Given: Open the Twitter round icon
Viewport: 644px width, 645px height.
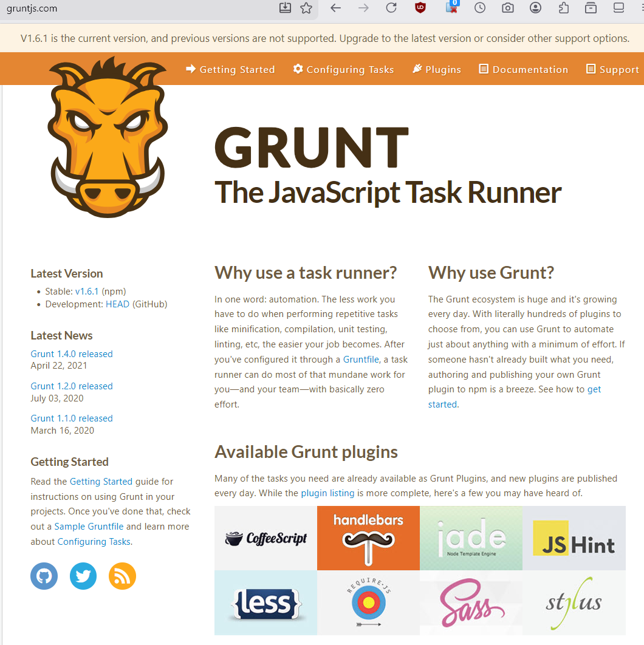Looking at the screenshot, I should pos(83,576).
